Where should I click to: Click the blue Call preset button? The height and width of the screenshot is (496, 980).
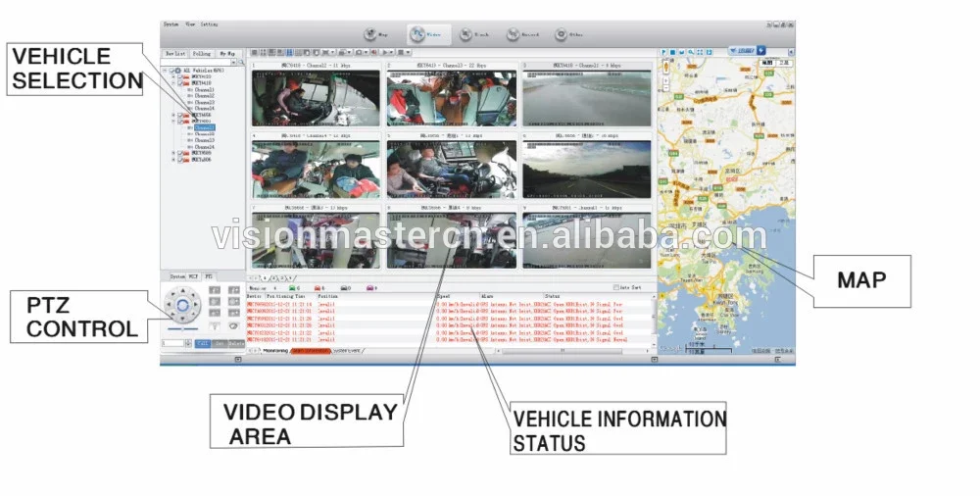[x=203, y=343]
